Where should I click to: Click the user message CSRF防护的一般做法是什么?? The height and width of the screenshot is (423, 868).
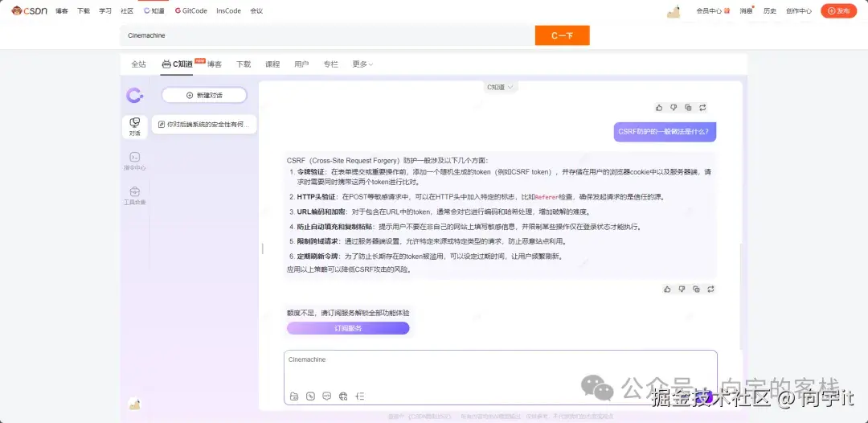pos(665,132)
